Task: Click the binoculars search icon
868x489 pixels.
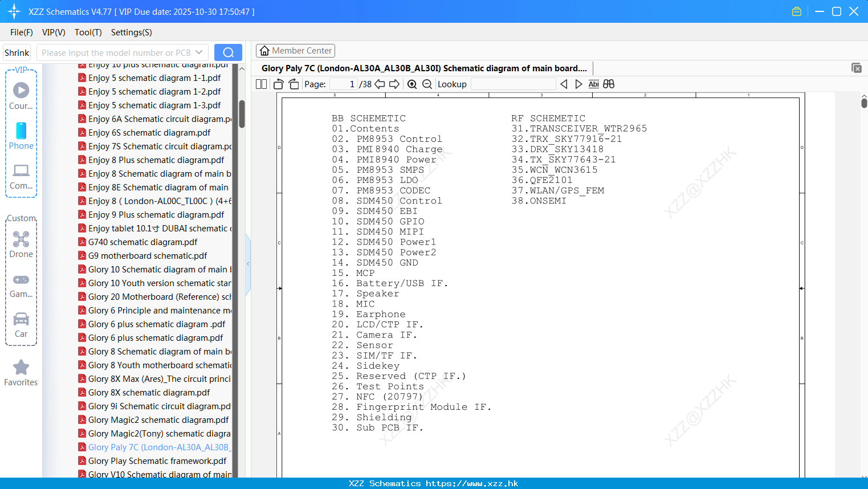Action: [609, 84]
